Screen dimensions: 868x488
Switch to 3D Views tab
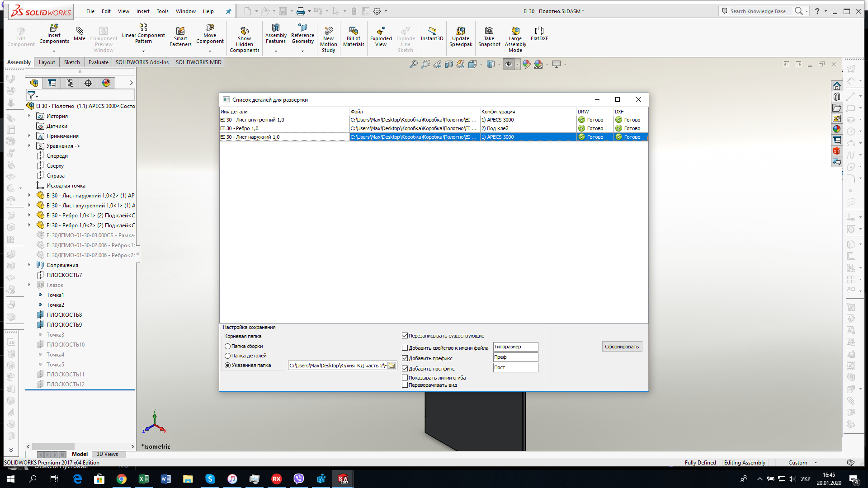point(107,454)
